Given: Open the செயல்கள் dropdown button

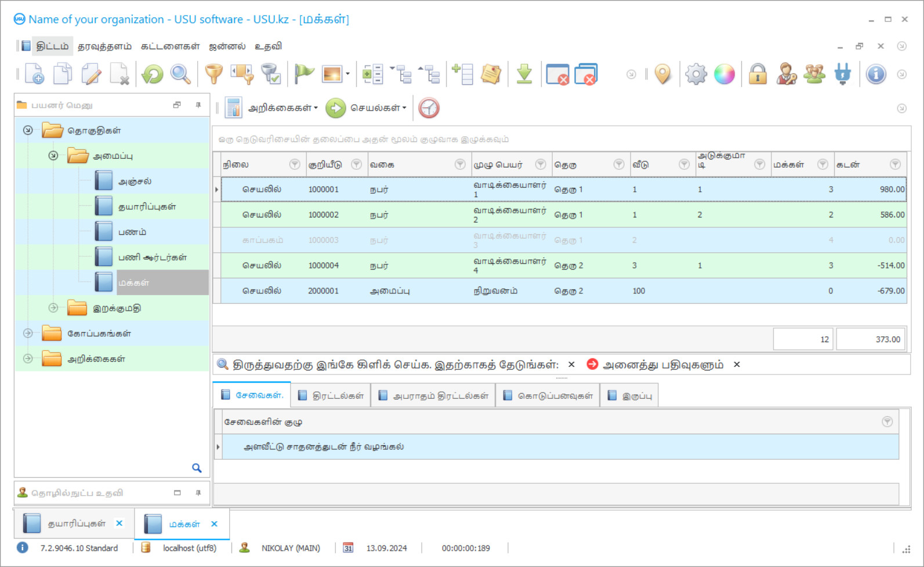Looking at the screenshot, I should coord(366,108).
